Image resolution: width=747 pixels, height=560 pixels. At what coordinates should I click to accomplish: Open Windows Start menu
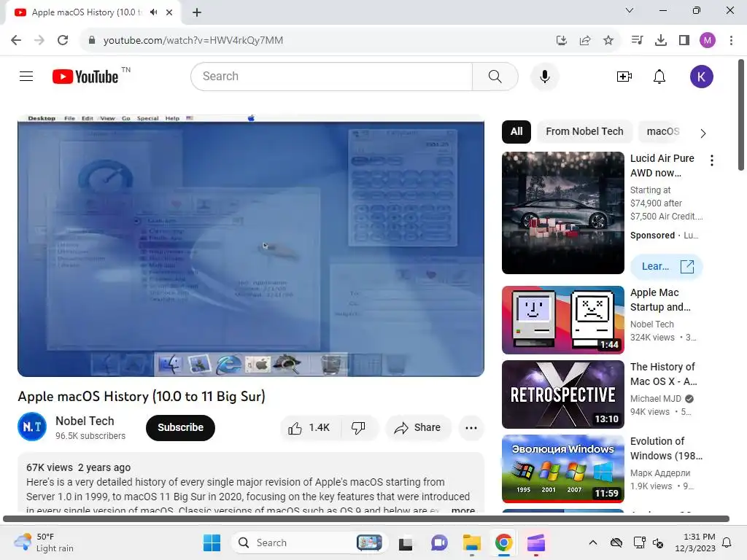point(212,542)
